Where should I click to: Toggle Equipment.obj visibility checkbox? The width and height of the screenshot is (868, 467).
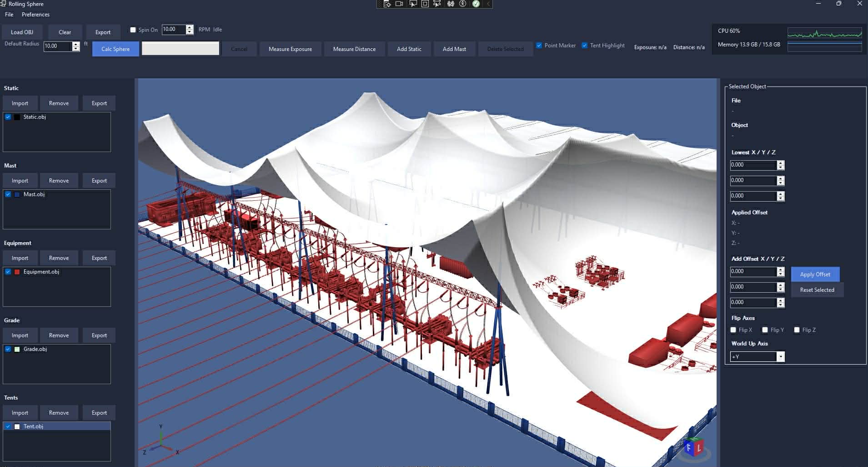tap(8, 272)
